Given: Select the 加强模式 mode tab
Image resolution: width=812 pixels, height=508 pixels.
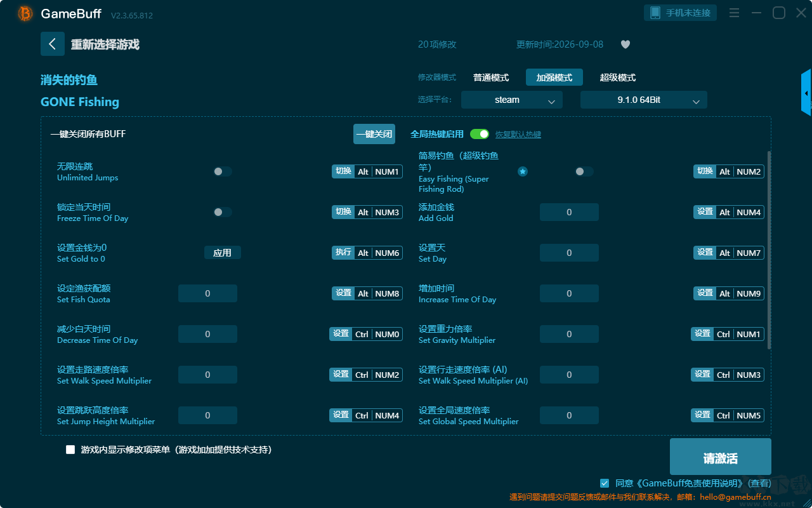Looking at the screenshot, I should tap(554, 77).
